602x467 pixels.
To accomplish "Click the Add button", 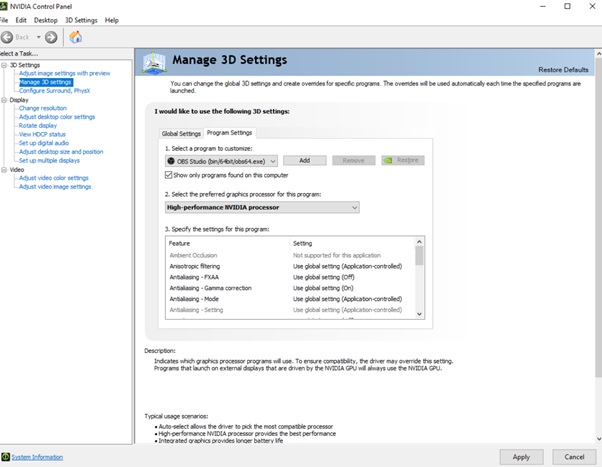I will [x=304, y=160].
